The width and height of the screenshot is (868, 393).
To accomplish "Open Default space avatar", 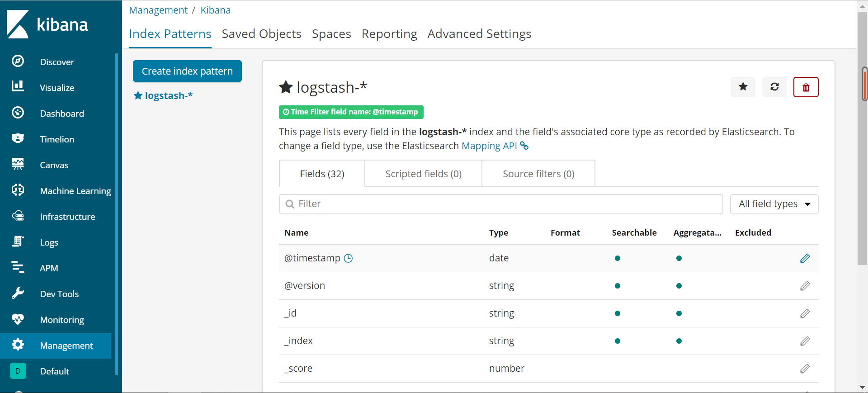I will 18,371.
